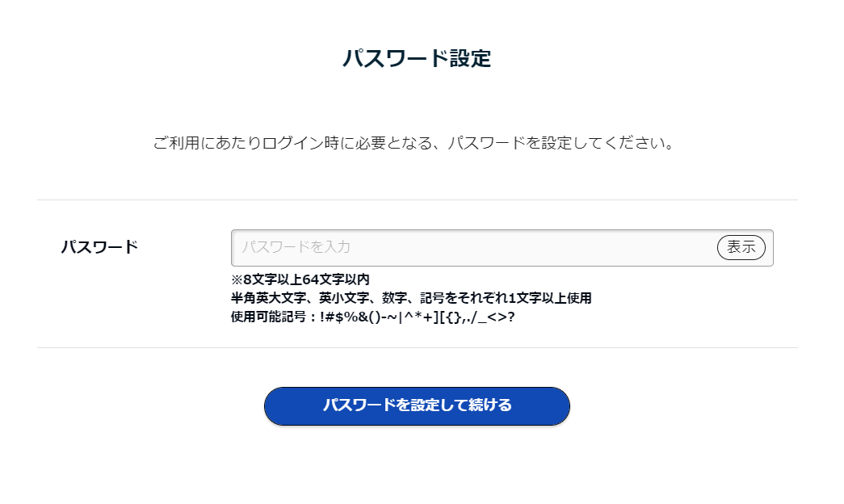Click the パスワードを入力 placeholder text
844x504 pixels.
pyautogui.click(x=296, y=248)
